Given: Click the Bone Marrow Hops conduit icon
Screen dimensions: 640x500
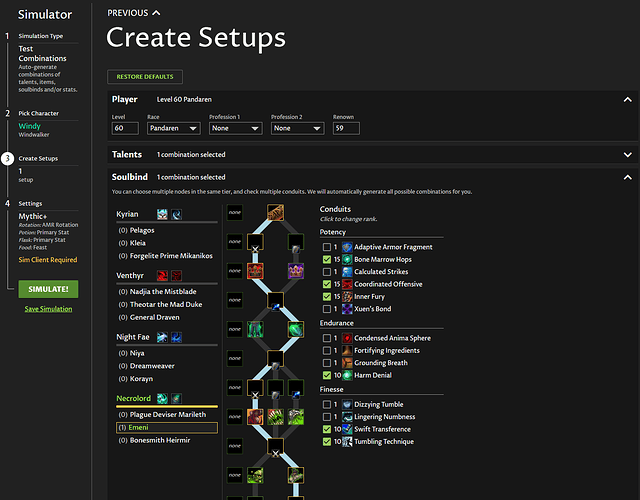Looking at the screenshot, I should tap(347, 259).
